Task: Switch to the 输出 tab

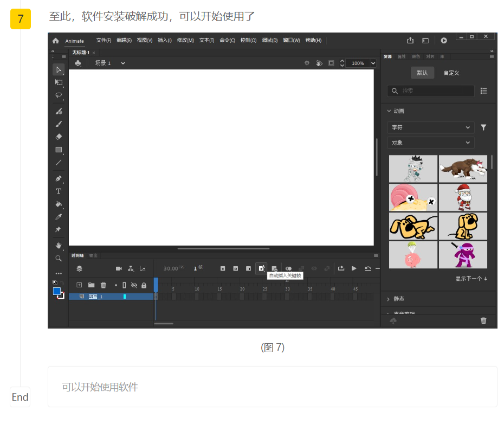Action: coord(93,255)
